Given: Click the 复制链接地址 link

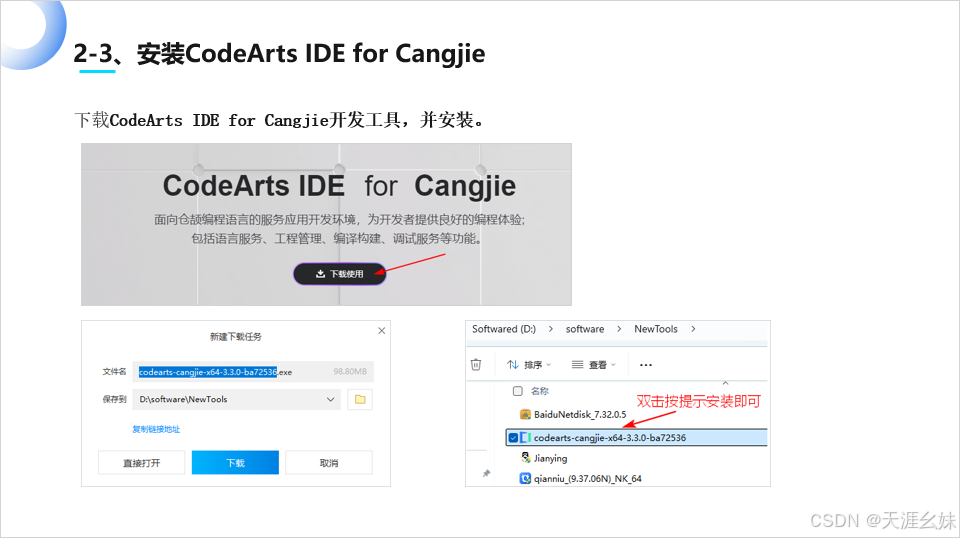Looking at the screenshot, I should pos(156,429).
